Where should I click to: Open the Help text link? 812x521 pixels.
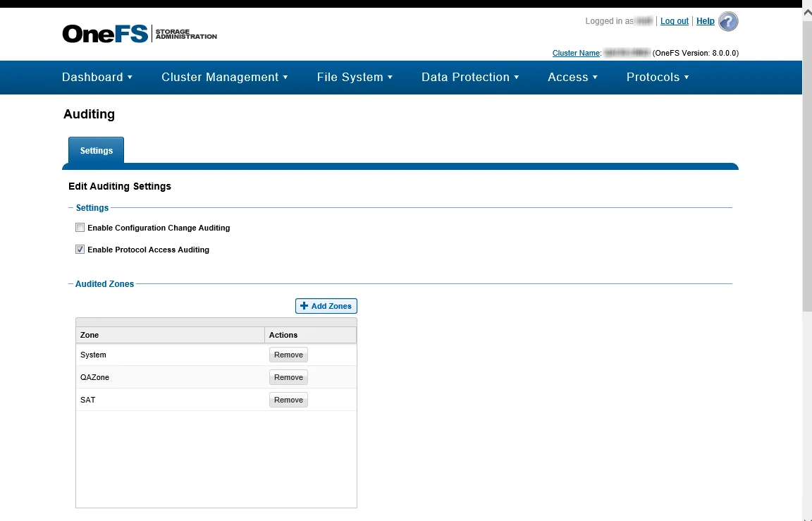point(706,21)
